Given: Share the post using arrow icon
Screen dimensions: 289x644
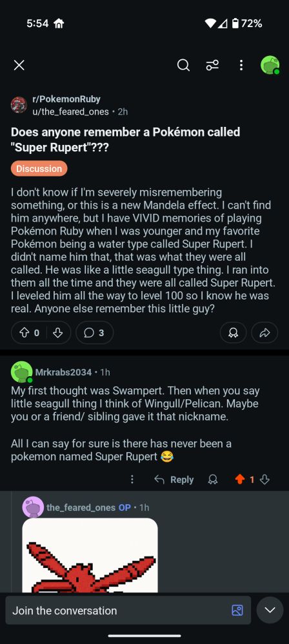Looking at the screenshot, I should click(x=264, y=333).
